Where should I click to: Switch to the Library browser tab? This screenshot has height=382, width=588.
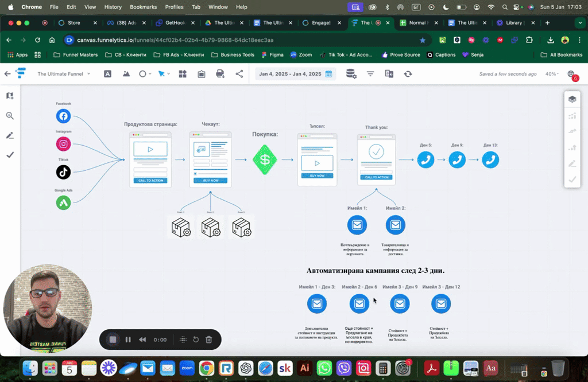516,23
